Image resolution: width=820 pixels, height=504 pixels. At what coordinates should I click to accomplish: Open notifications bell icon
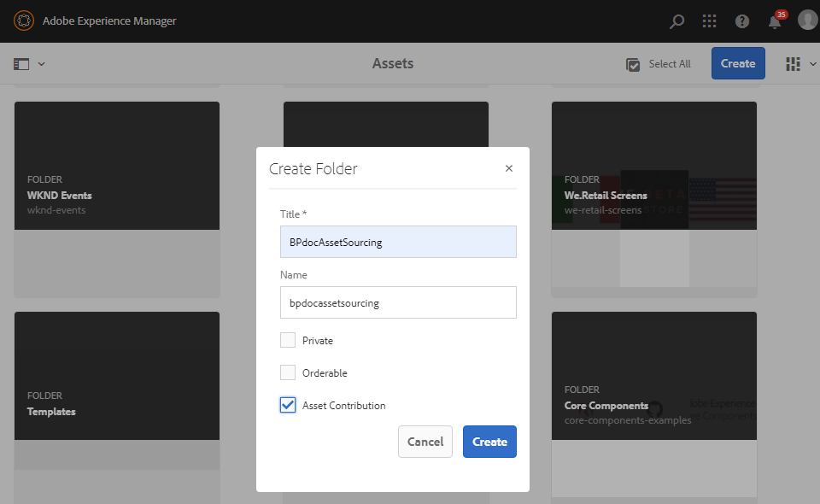[775, 21]
